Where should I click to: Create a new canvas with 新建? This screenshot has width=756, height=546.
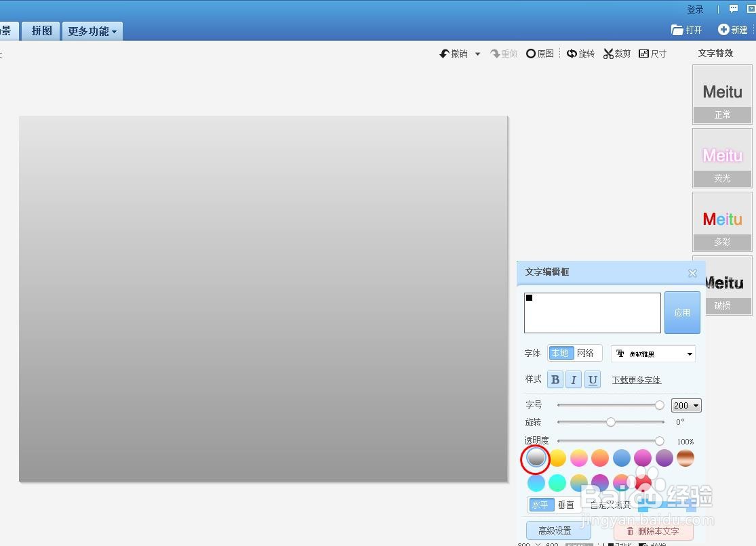point(732,30)
